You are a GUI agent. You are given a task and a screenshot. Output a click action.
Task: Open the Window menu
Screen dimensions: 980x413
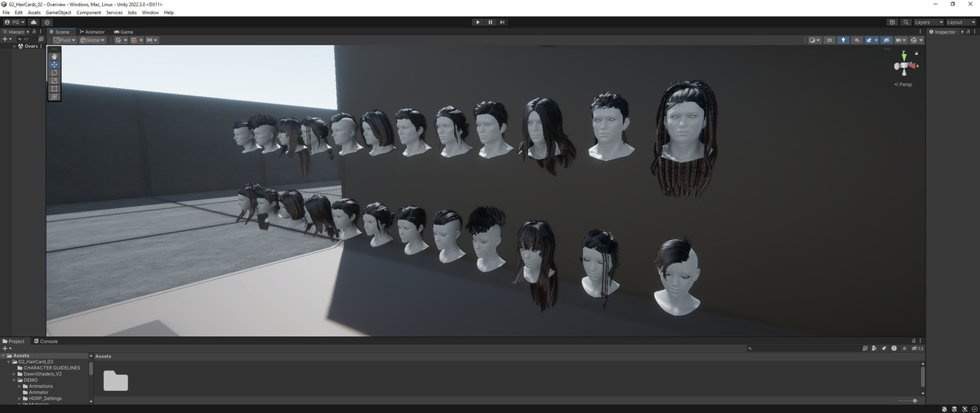(x=150, y=12)
